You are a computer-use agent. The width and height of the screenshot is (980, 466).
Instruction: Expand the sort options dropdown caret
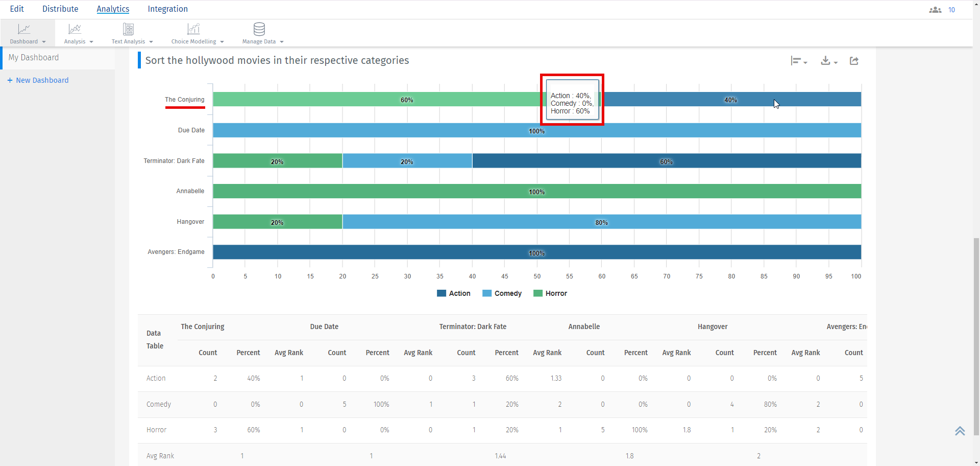pos(805,62)
